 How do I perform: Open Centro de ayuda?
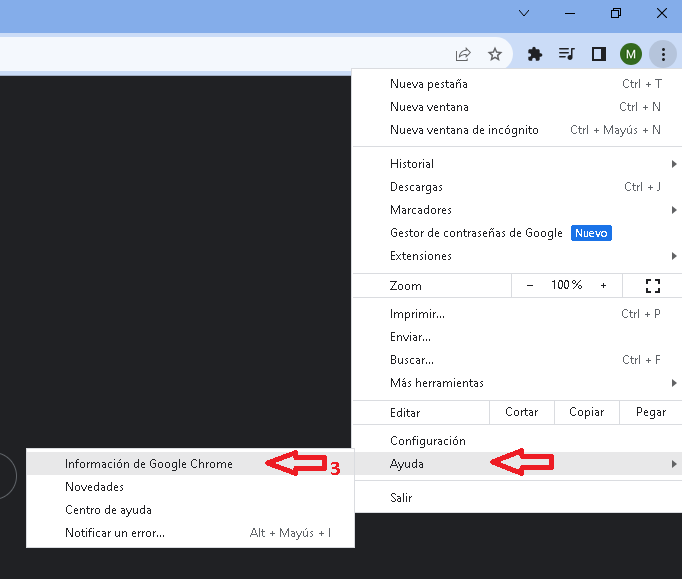coord(190,510)
